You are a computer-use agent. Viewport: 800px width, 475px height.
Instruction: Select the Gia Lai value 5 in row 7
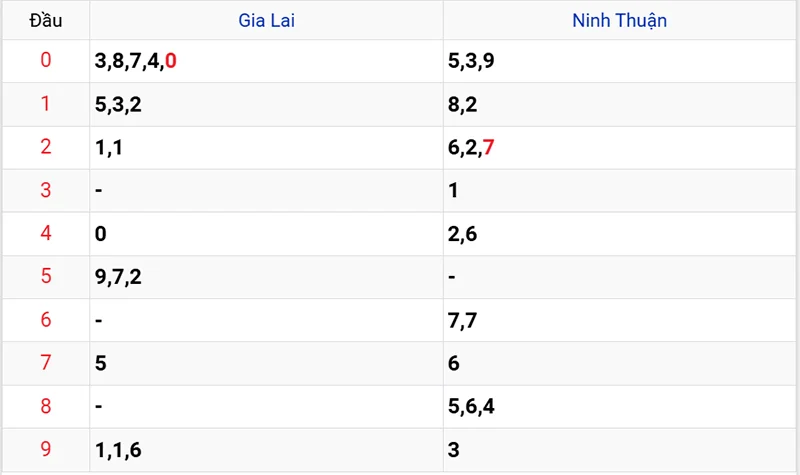pyautogui.click(x=101, y=364)
